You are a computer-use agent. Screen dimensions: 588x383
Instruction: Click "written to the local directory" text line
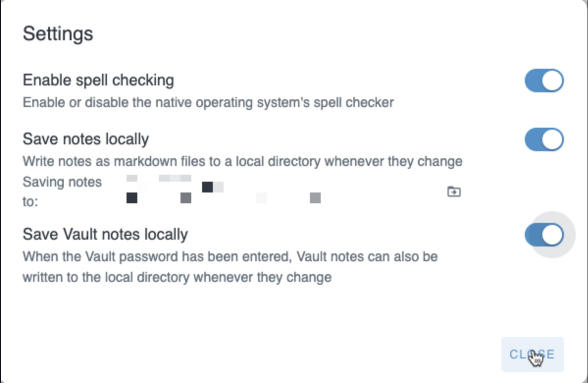pyautogui.click(x=177, y=277)
